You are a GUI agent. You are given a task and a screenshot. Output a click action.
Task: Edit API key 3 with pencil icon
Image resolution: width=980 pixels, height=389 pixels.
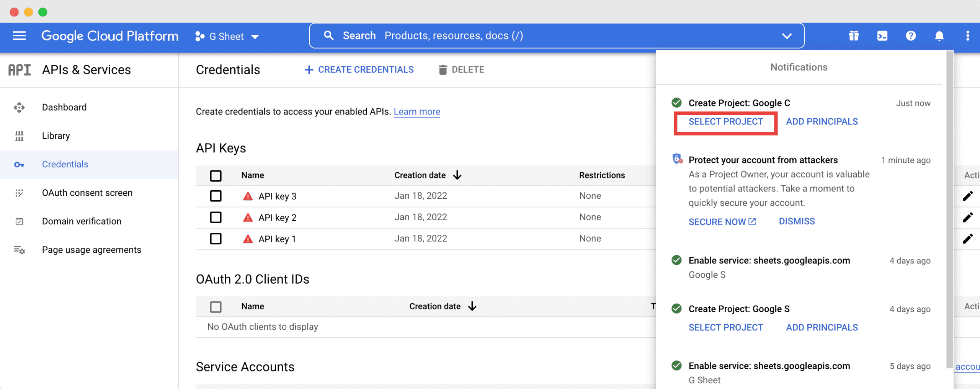point(968,196)
